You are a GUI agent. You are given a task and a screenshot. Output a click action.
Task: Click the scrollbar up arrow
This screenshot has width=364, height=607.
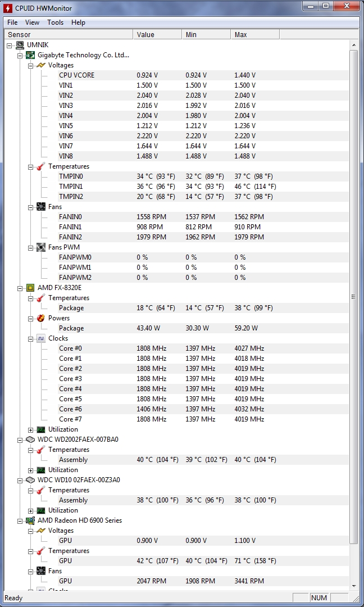[353, 46]
